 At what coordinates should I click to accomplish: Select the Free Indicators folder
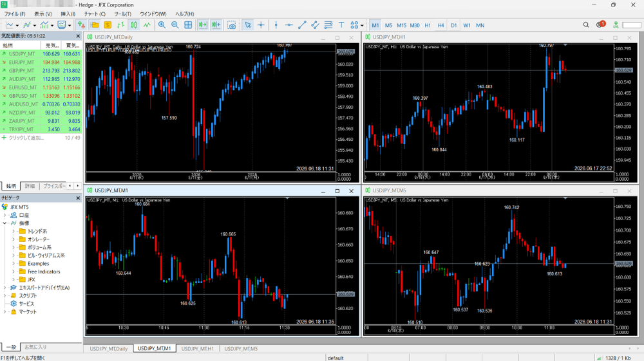[44, 272]
